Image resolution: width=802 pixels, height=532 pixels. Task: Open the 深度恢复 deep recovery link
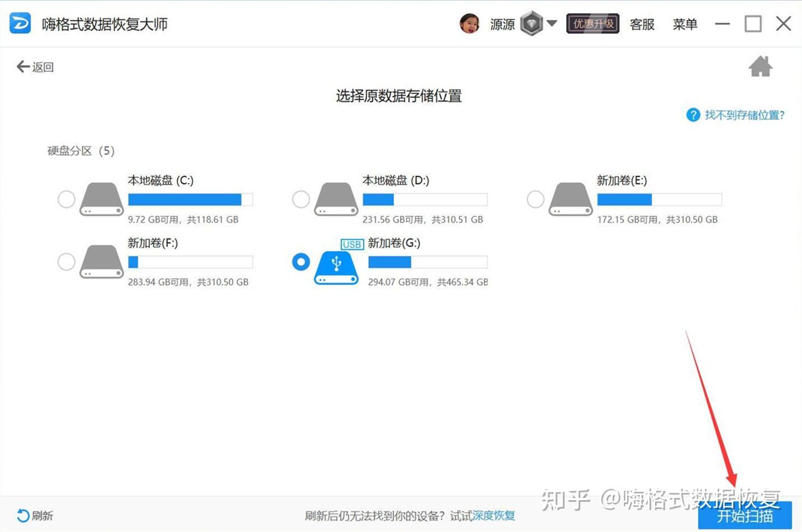click(494, 516)
